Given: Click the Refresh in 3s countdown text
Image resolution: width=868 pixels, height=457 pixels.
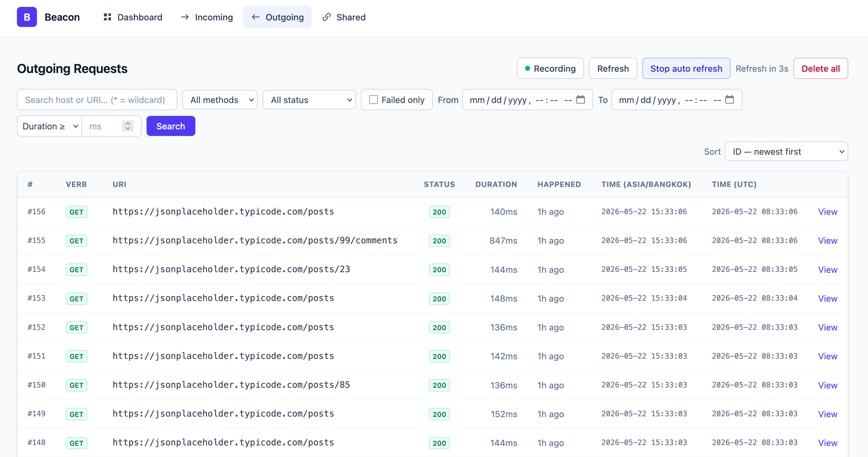Looking at the screenshot, I should pyautogui.click(x=762, y=68).
